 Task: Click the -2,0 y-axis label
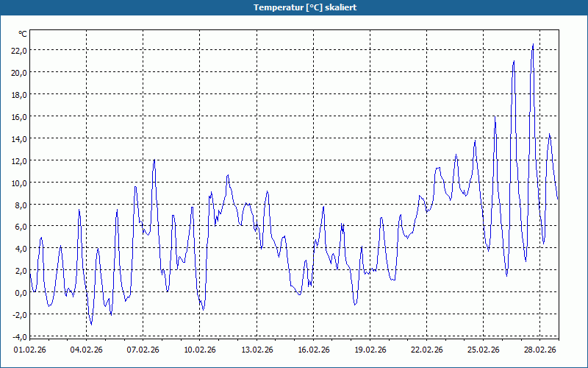[20, 315]
